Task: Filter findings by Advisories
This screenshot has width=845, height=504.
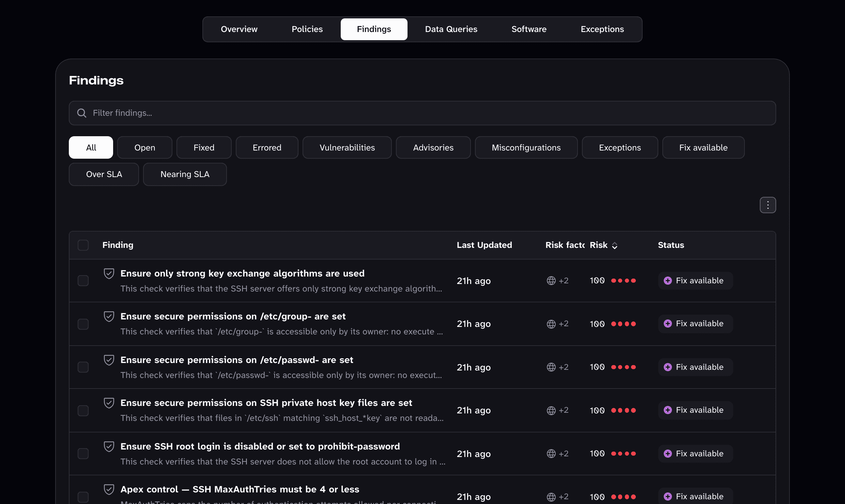Action: coord(433,147)
